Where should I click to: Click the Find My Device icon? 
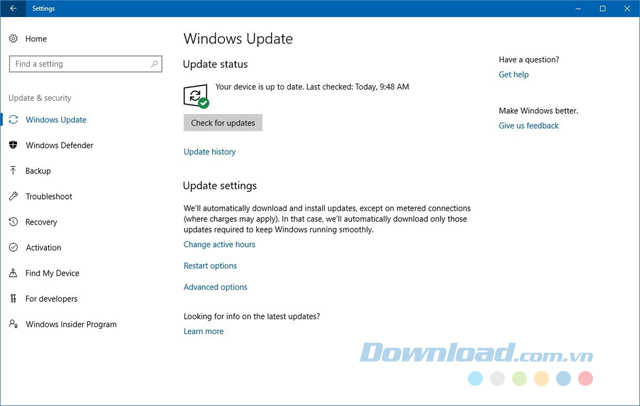point(13,273)
